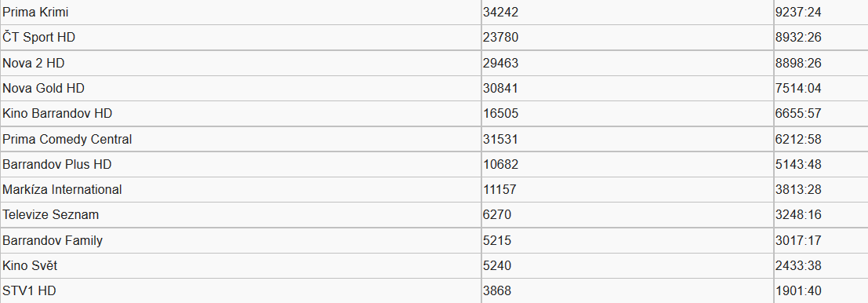
Task: Select the Televize Seznam cell
Action: click(241, 214)
